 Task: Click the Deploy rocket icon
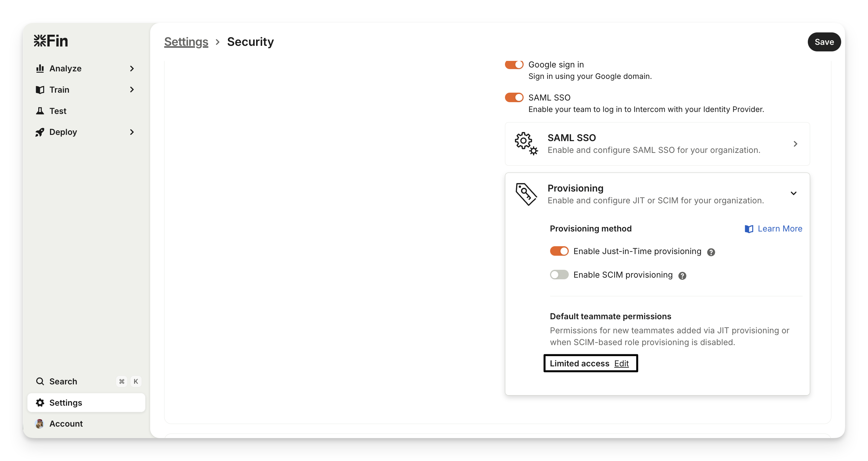[x=40, y=132]
